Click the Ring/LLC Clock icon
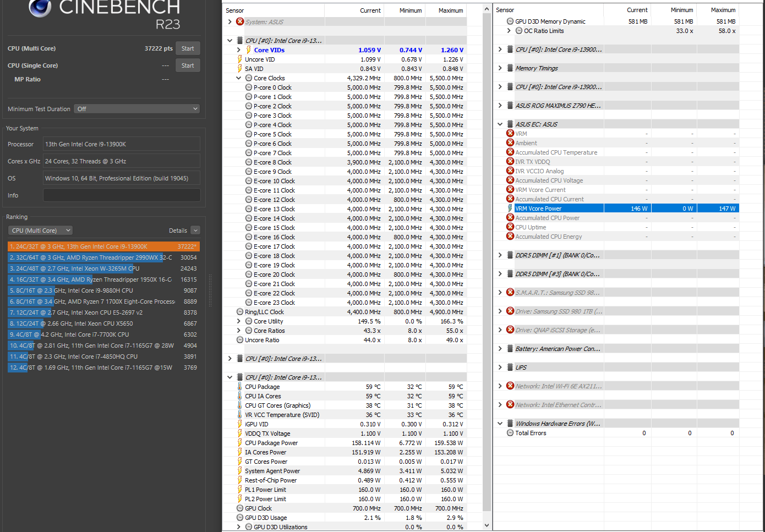The image size is (765, 532). [240, 312]
